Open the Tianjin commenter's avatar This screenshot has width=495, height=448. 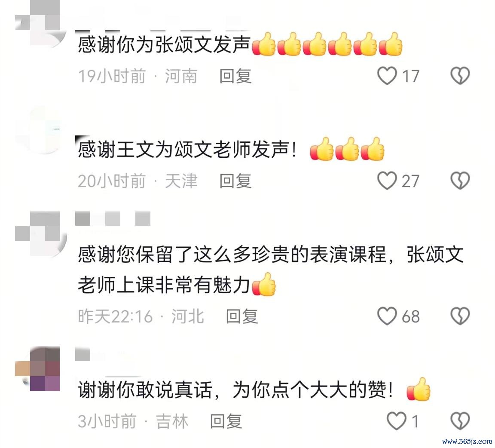[40, 130]
